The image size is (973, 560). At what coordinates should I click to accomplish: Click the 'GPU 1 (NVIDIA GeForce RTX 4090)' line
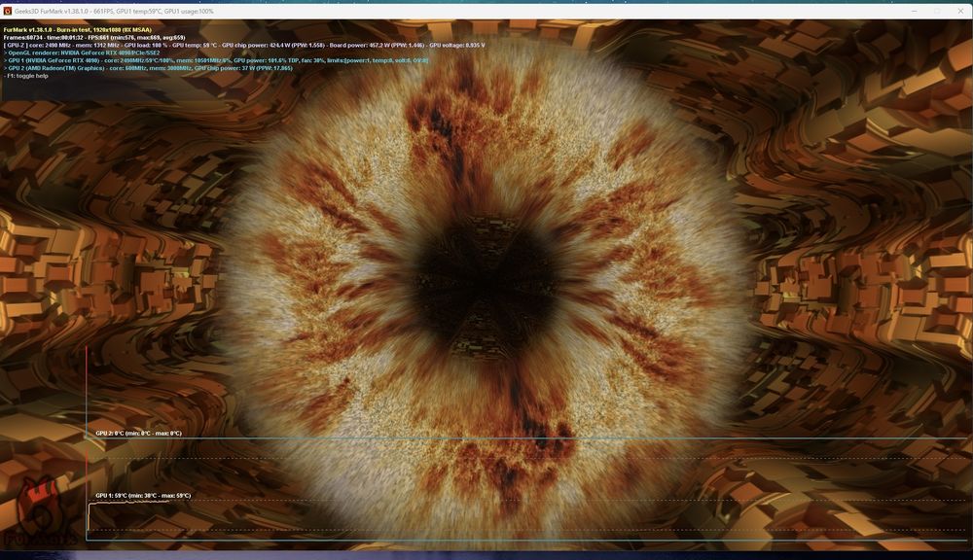(216, 61)
